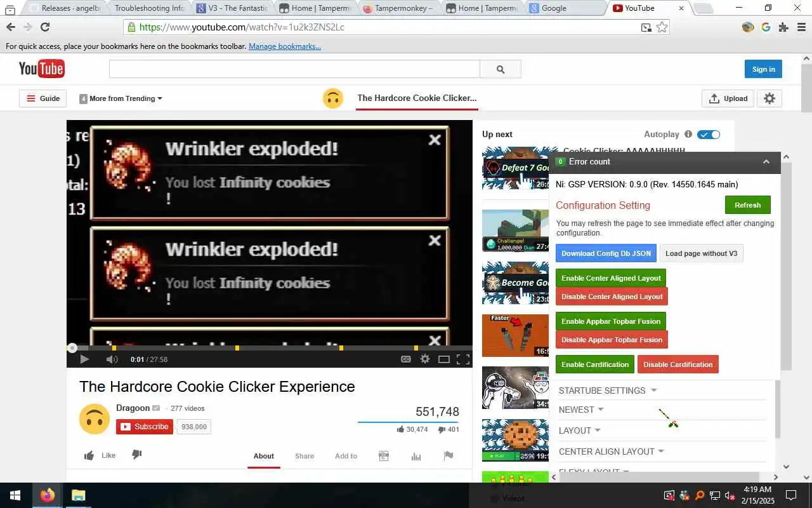812x508 pixels.
Task: Go back with the browser back arrow
Action: pos(11,27)
